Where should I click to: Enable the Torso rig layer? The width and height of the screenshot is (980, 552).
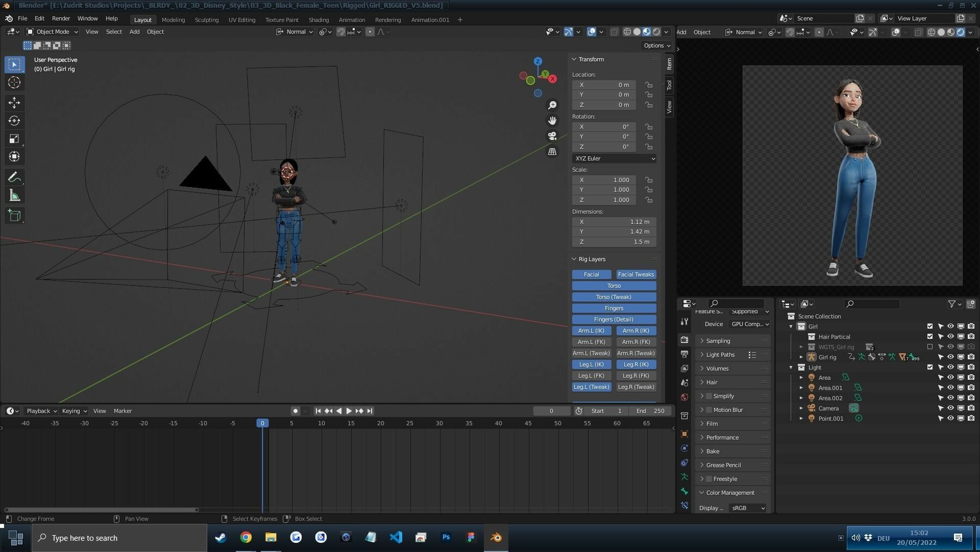pos(614,286)
